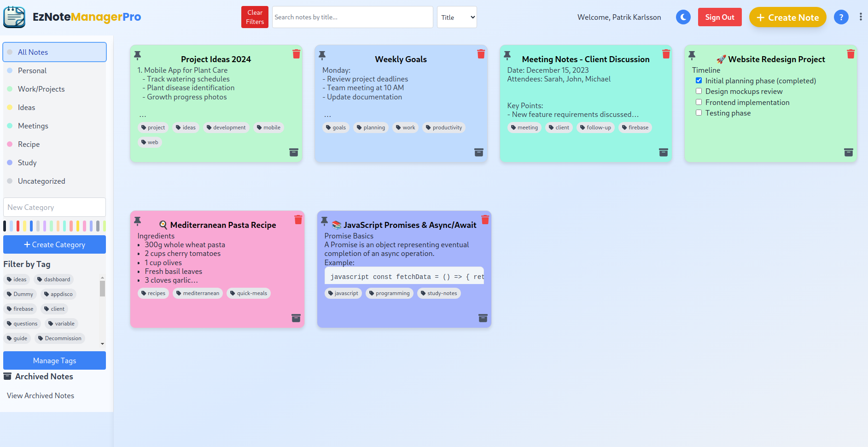
Task: Select the Recipe category
Action: [x=54, y=144]
